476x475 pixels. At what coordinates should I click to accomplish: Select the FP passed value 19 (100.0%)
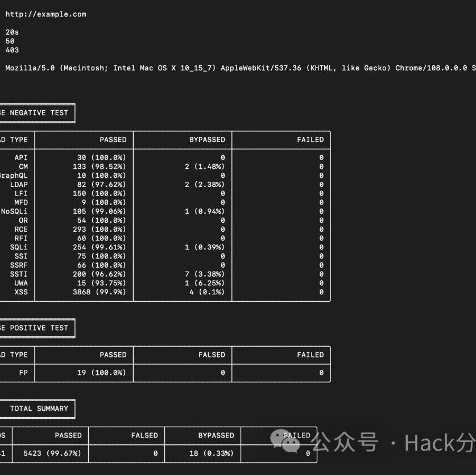(x=101, y=373)
